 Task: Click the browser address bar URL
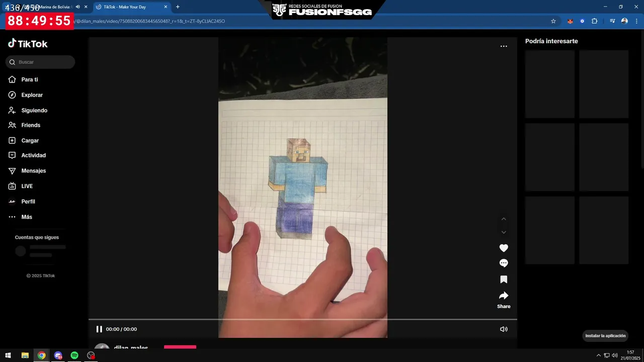151,21
